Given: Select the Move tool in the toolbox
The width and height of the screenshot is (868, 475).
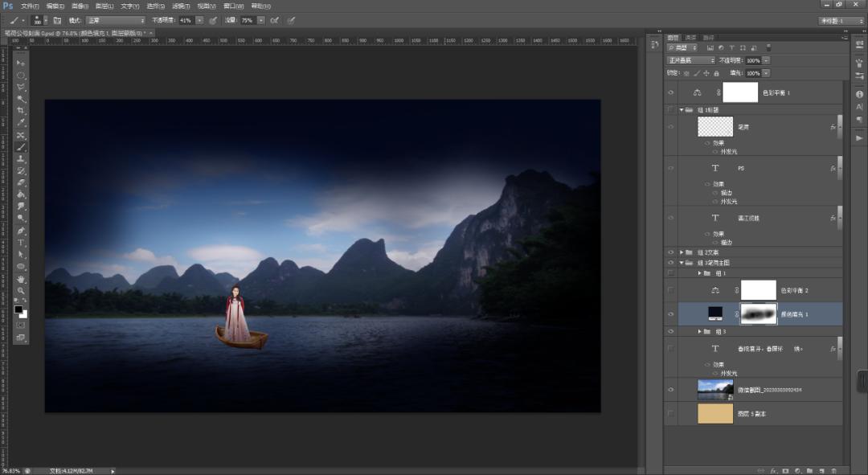Looking at the screenshot, I should (21, 63).
